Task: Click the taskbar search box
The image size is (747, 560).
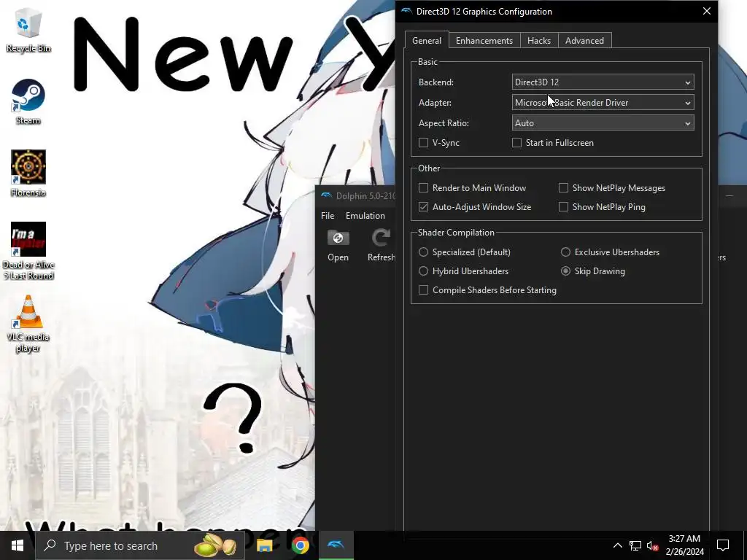Action: (x=140, y=545)
